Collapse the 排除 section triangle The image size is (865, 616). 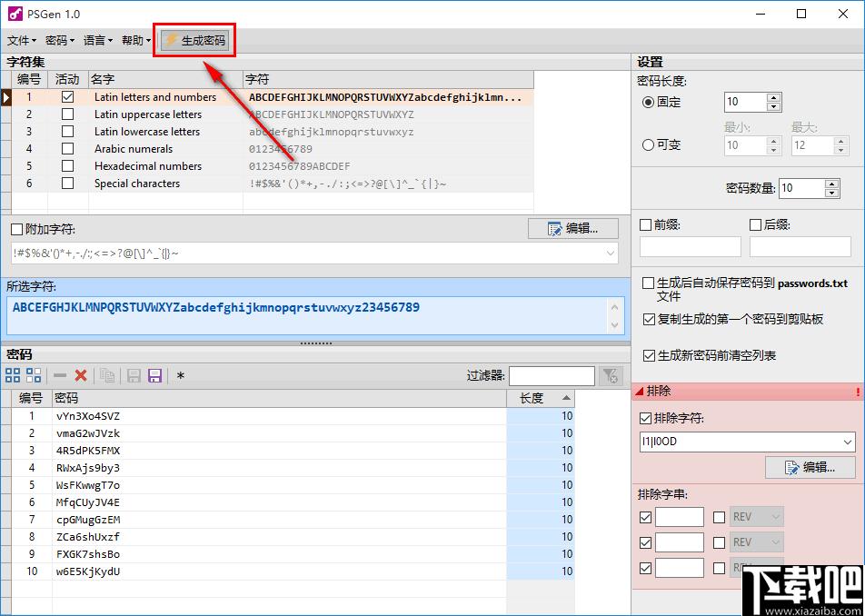(640, 392)
